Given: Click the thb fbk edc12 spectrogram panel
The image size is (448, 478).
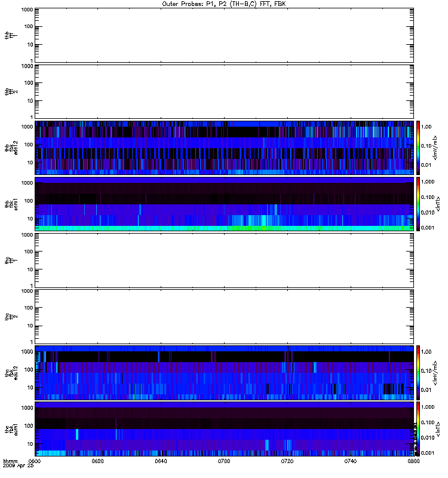Looking at the screenshot, I should (225, 148).
